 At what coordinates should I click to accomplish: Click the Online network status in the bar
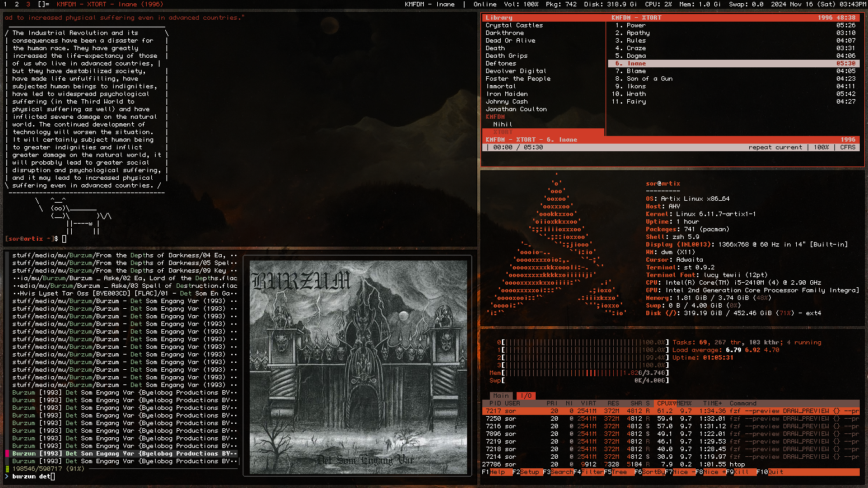485,4
